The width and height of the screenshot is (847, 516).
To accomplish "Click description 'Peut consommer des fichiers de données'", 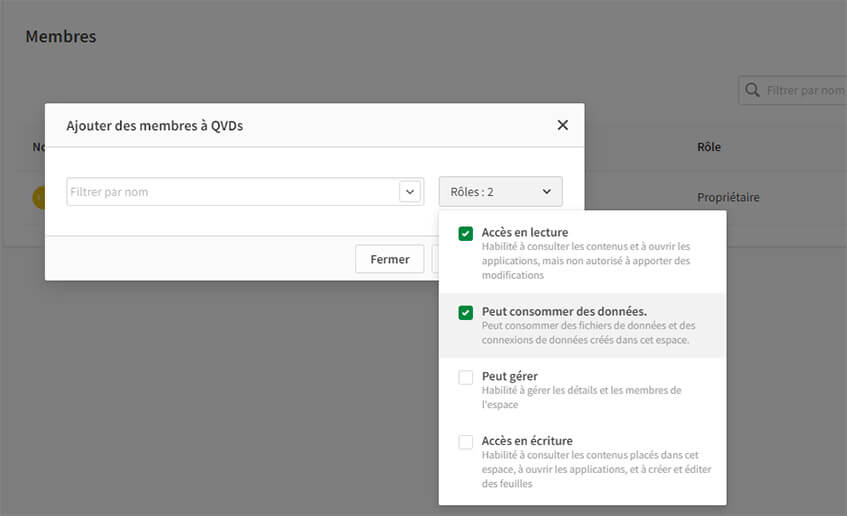I will tap(588, 333).
